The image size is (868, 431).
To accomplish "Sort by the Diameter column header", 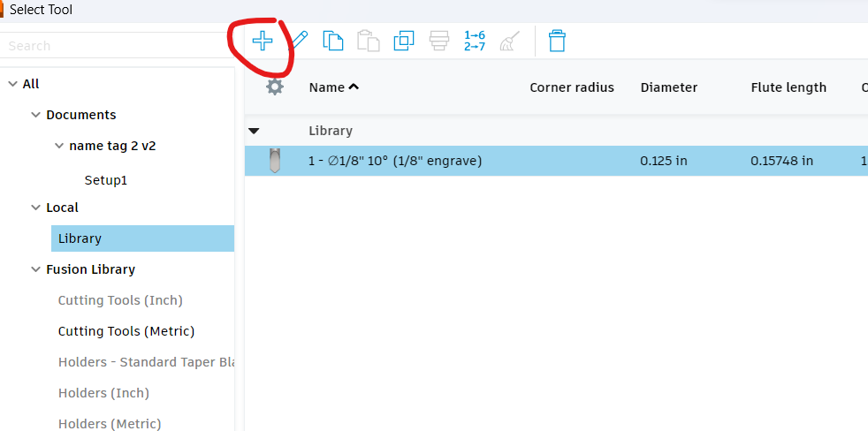I will 669,87.
